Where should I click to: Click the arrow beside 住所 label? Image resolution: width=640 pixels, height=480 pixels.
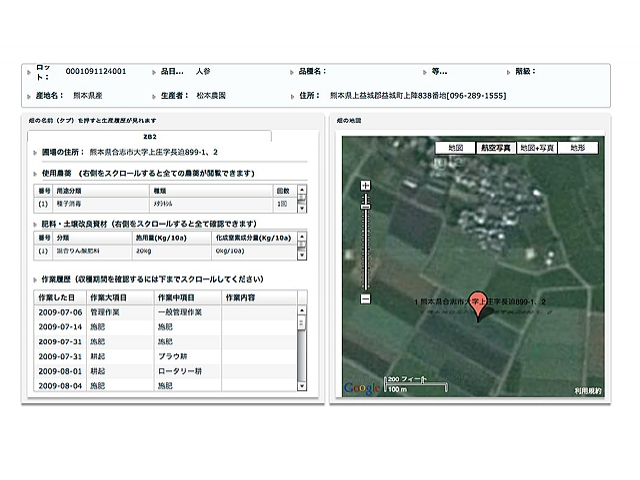coord(292,97)
